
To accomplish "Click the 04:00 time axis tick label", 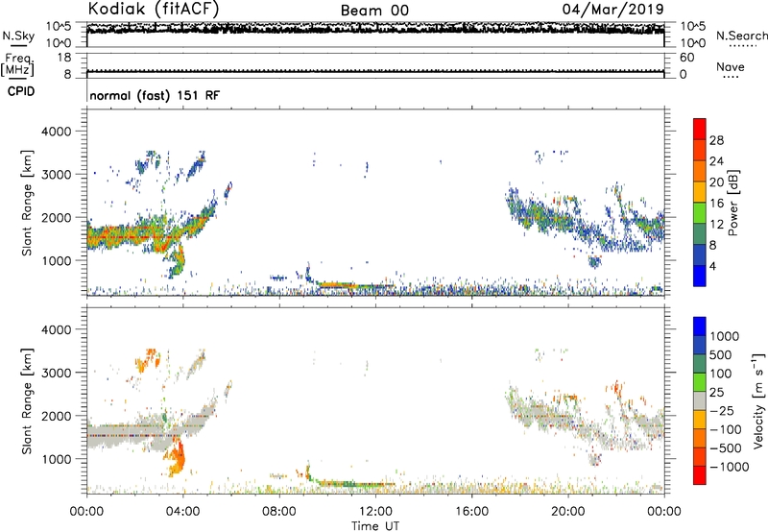I will (x=182, y=512).
